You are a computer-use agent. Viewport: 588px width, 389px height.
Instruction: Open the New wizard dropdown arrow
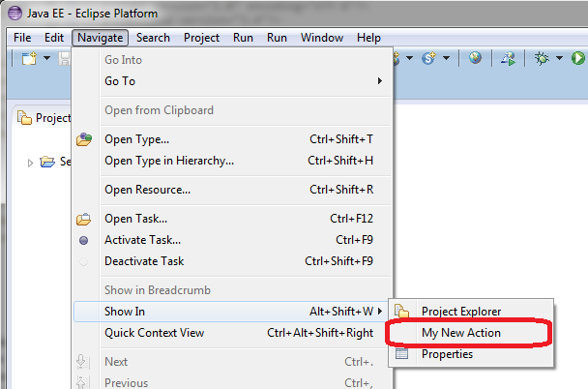pyautogui.click(x=46, y=59)
